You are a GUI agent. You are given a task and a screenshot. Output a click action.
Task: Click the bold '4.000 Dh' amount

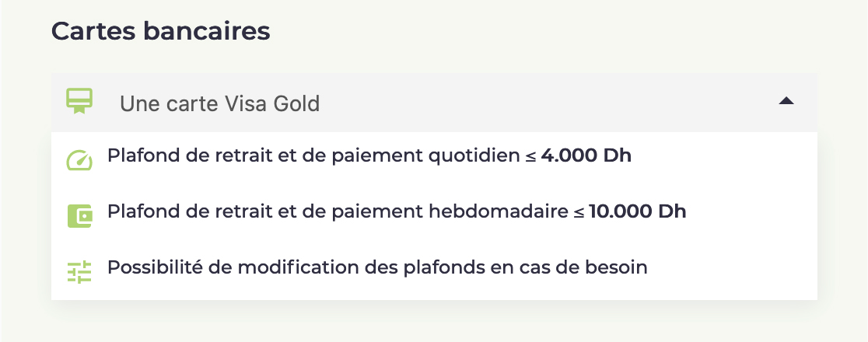pos(586,155)
